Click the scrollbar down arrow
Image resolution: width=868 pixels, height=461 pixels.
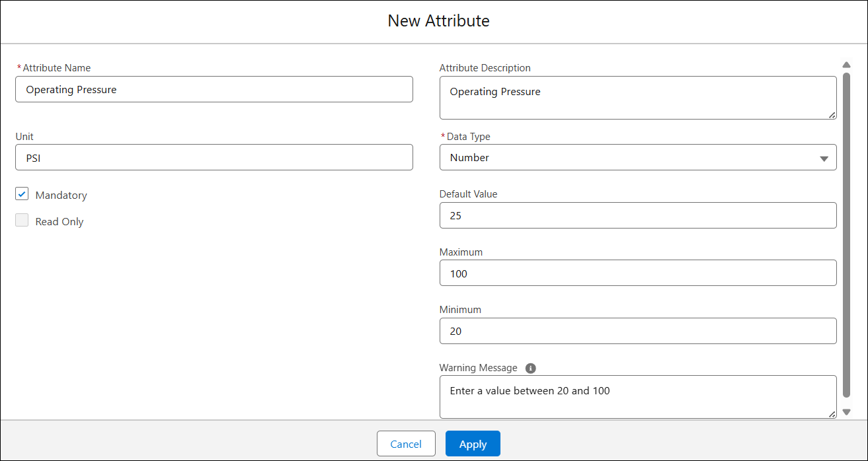click(x=846, y=411)
